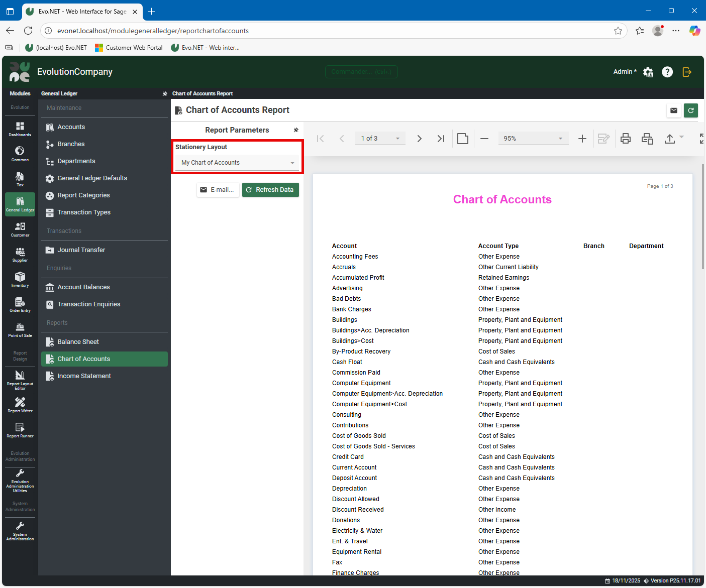The image size is (706, 588).
Task: Open the Journal Transfer link
Action: point(81,250)
